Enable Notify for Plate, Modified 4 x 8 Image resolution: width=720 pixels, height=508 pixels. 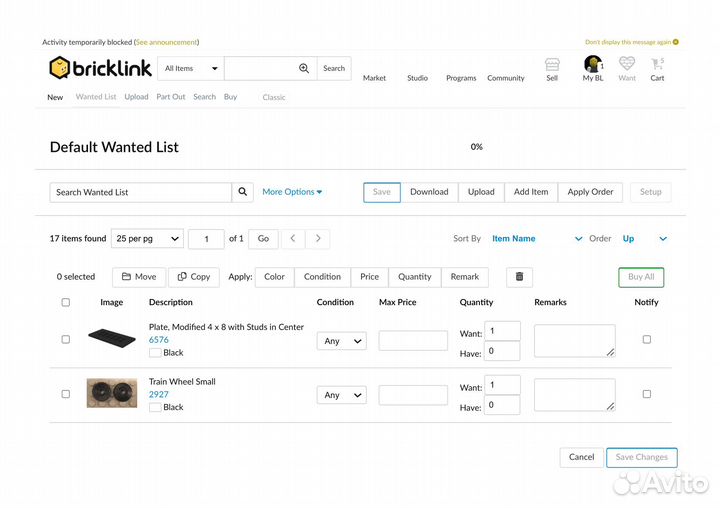[646, 340]
